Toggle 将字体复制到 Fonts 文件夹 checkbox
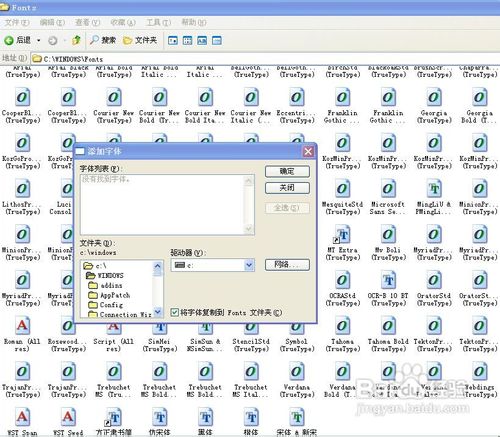The width and height of the screenshot is (500, 437). click(x=174, y=312)
